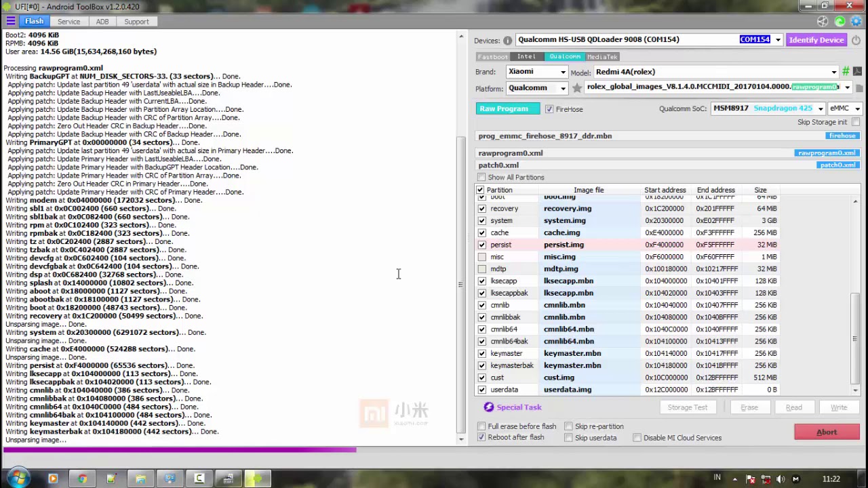This screenshot has width=868, height=488.
Task: Check Disable MI Cloud Services
Action: pos(637,438)
